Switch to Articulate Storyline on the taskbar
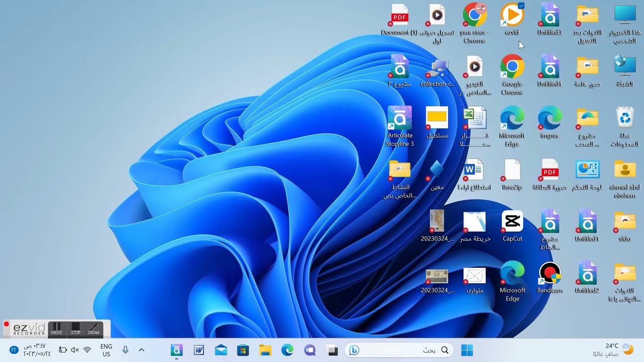Screen dimensions: 644x362 177,350
